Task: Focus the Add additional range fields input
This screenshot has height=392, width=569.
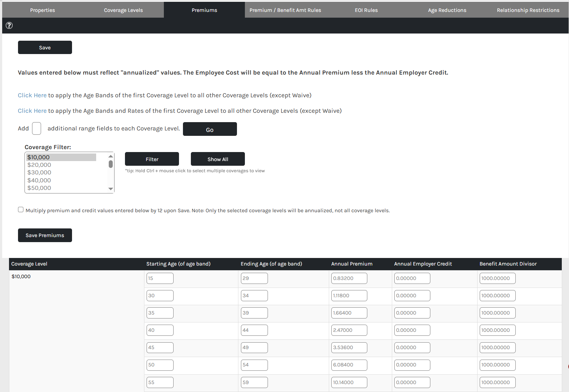Action: 36,128
